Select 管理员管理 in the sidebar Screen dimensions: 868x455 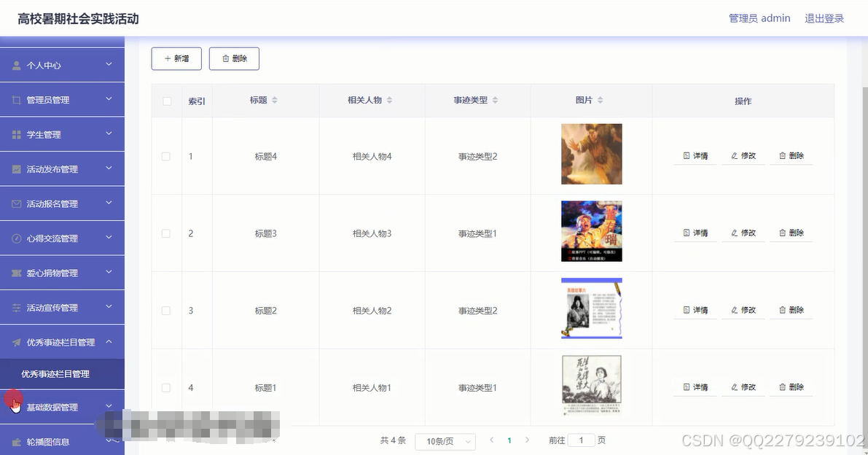click(16, 99)
